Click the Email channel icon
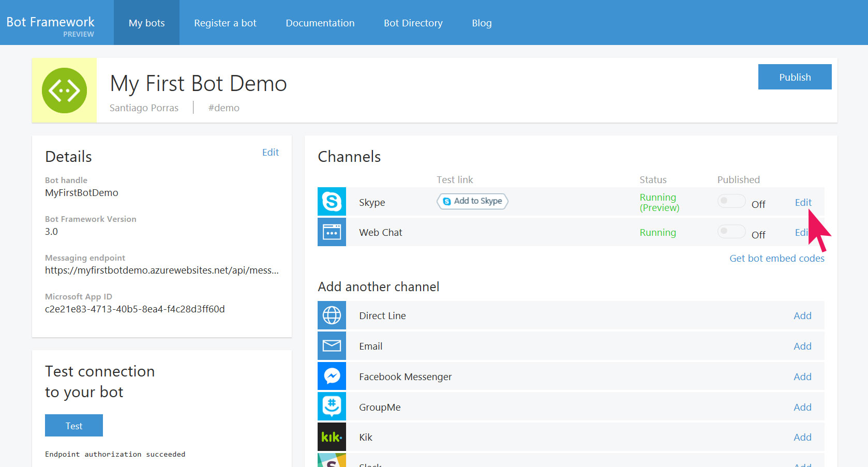 click(332, 345)
